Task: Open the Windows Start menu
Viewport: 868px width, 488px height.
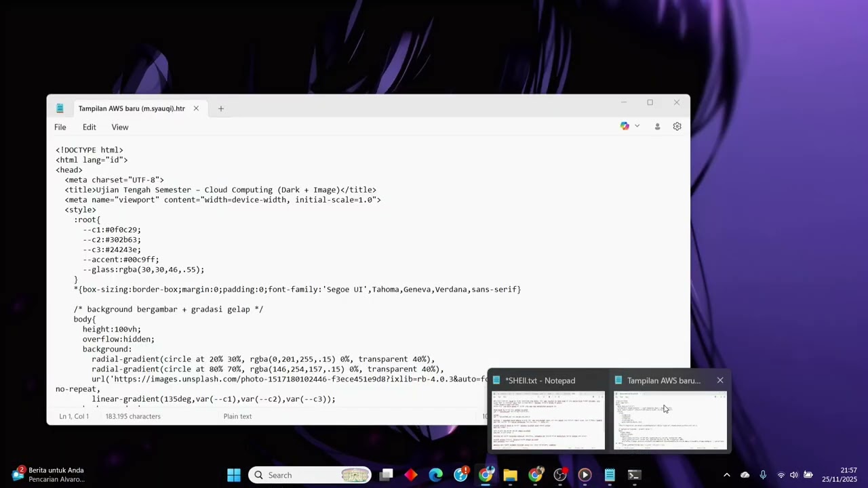Action: click(234, 475)
